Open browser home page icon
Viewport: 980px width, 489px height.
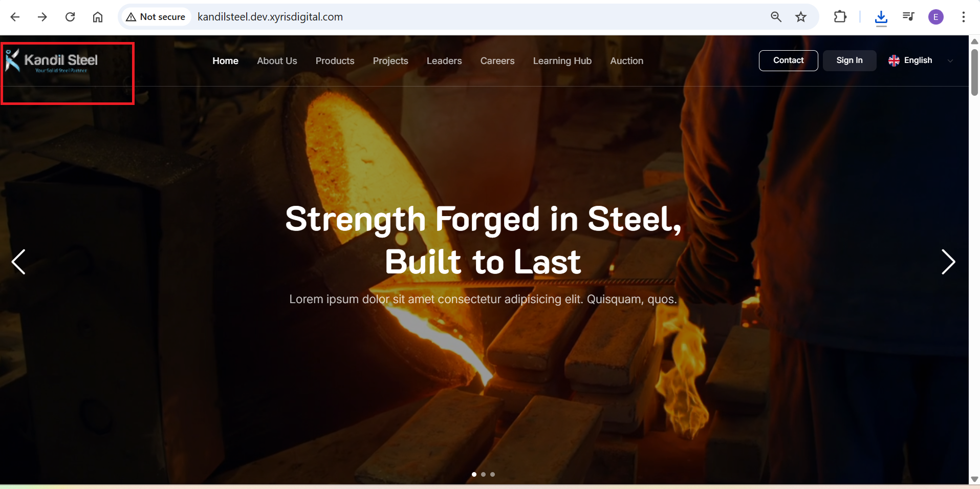[98, 17]
